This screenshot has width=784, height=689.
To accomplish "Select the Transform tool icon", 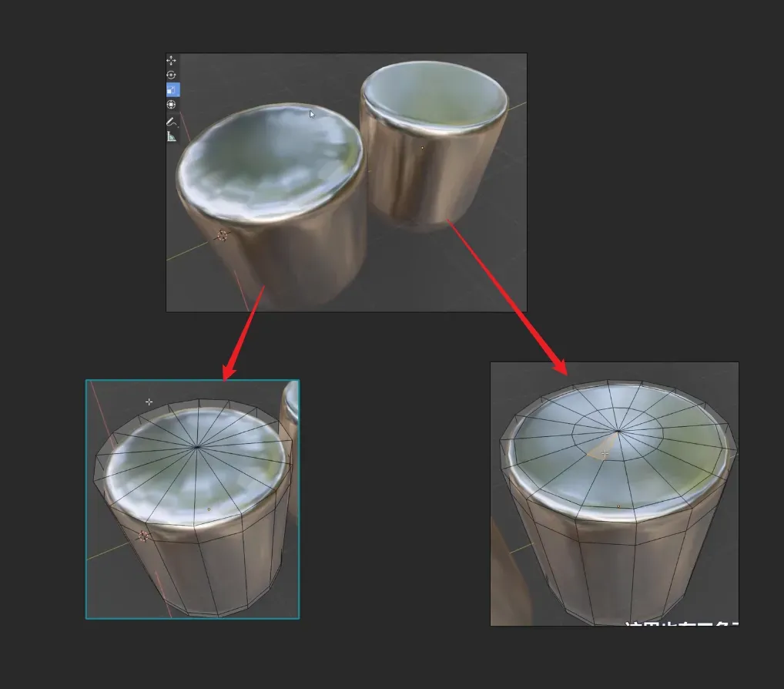I will click(x=172, y=104).
